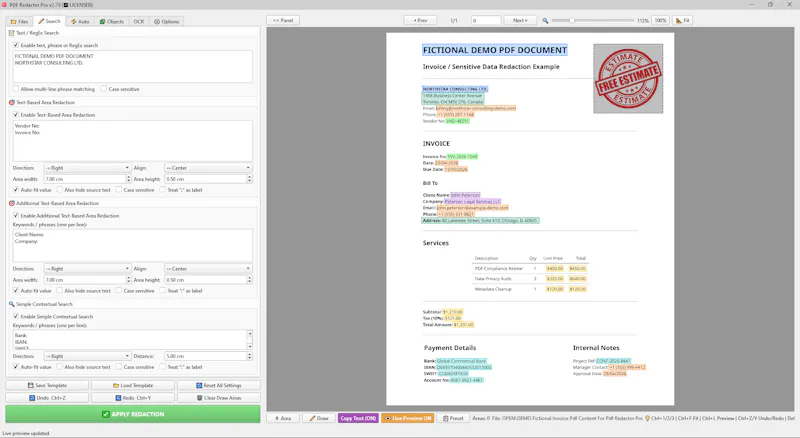Click Area height stepper in Text-Based Area Redaction
Viewport: 800px width, 438px height.
[249, 179]
